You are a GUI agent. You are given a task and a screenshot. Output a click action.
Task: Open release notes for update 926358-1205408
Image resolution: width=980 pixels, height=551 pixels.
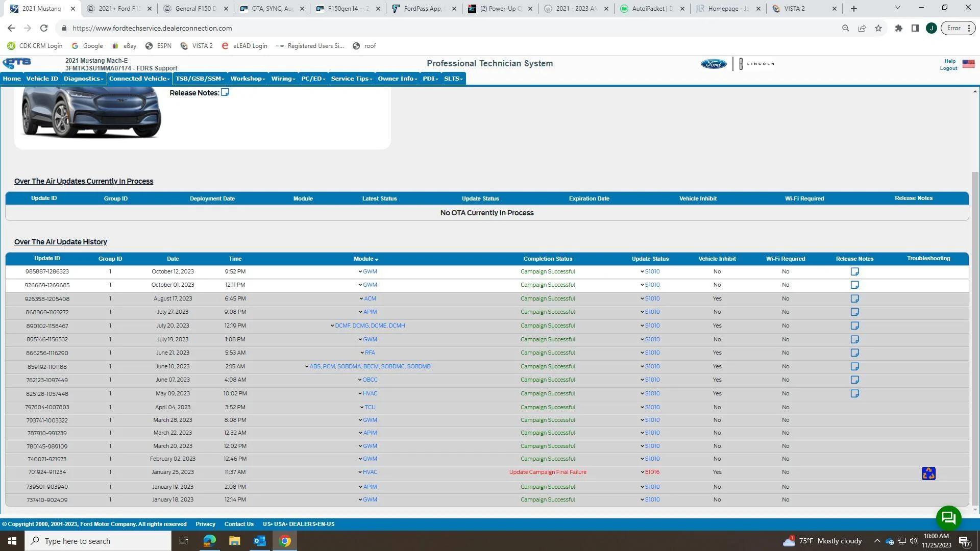pos(854,298)
